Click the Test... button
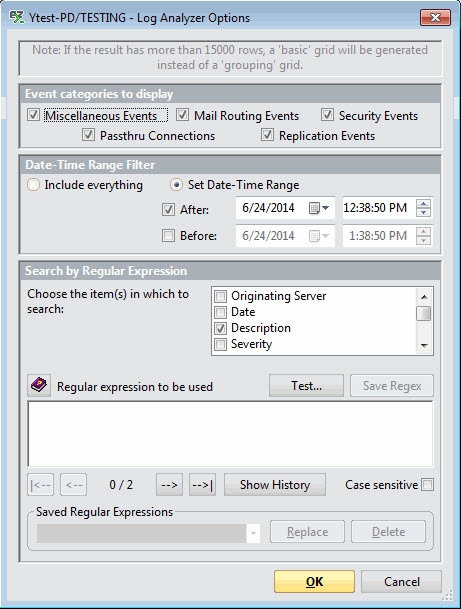This screenshot has width=461, height=609. (x=306, y=386)
